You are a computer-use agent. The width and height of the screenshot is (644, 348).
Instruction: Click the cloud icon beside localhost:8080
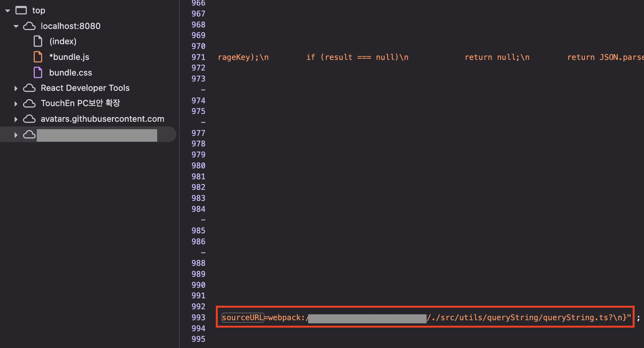point(29,26)
